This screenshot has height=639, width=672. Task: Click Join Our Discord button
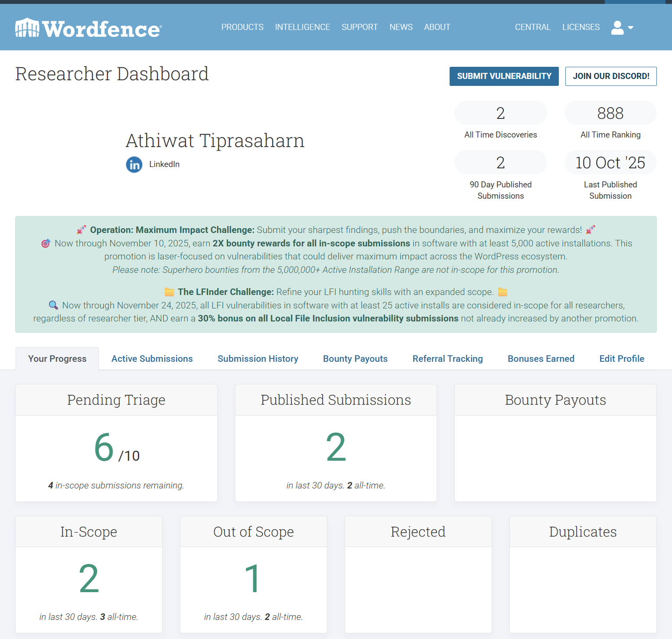click(x=610, y=76)
